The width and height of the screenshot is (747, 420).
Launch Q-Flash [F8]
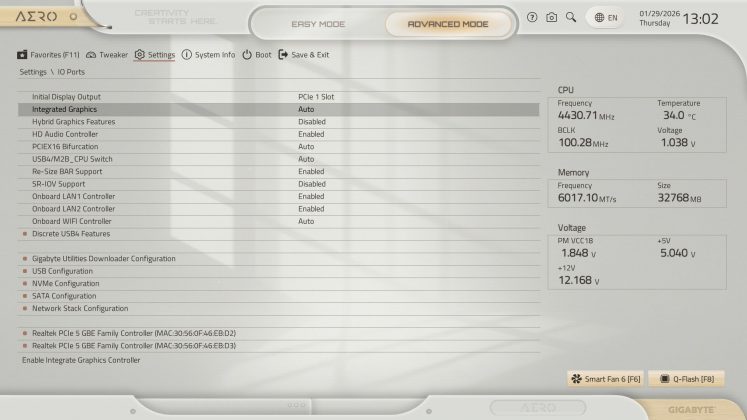pos(686,379)
